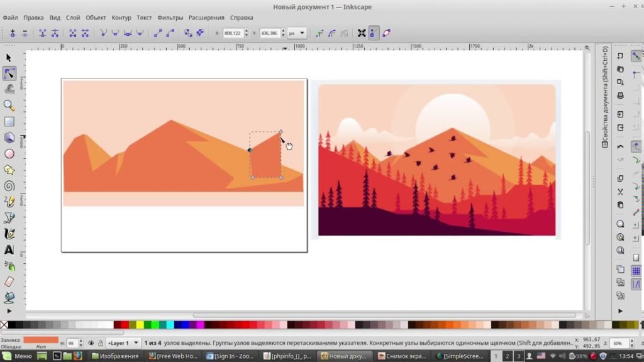Select the 3D Box tool
Image resolution: width=644 pixels, height=362 pixels.
tap(9, 138)
